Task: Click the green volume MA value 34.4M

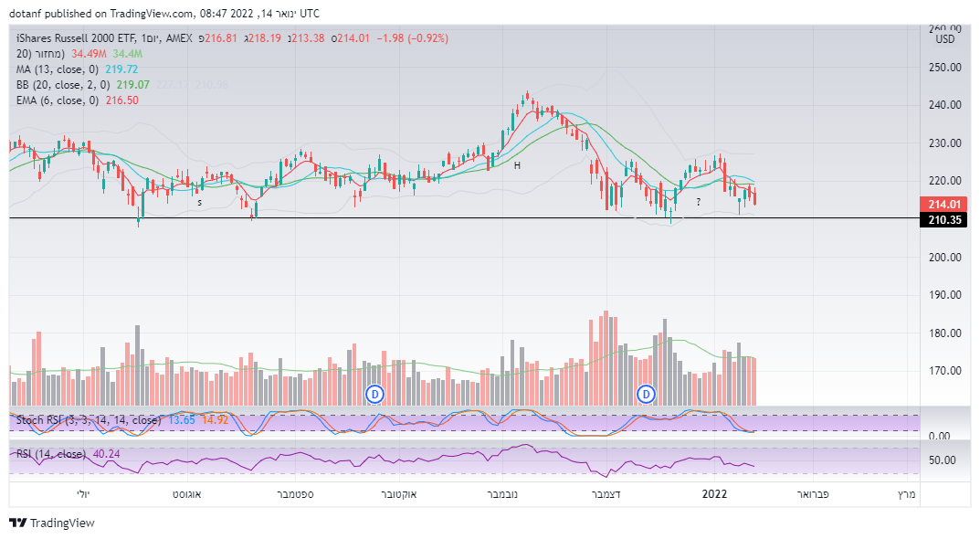Action: tap(128, 54)
